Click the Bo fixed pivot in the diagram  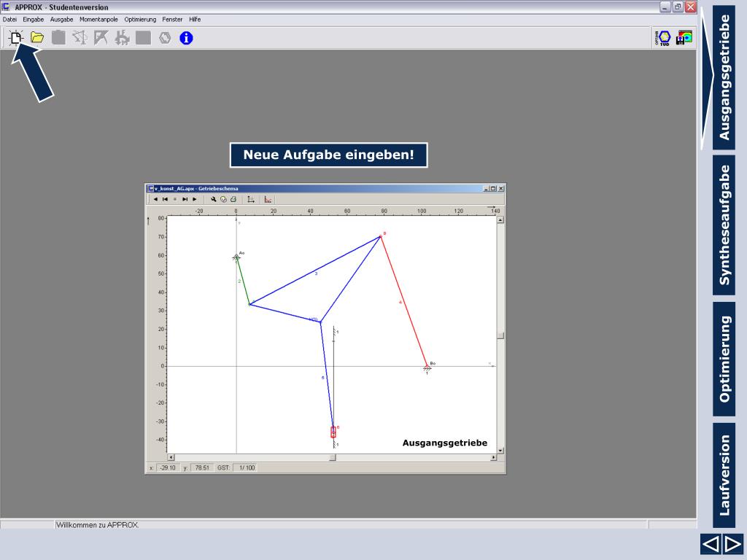(x=427, y=367)
